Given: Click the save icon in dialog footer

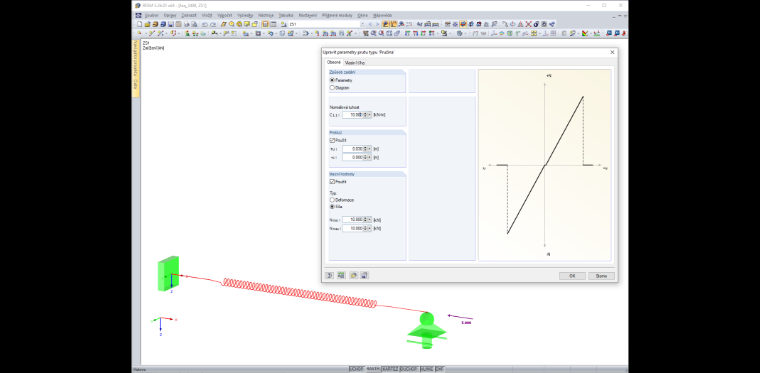Looking at the screenshot, I should tap(364, 275).
